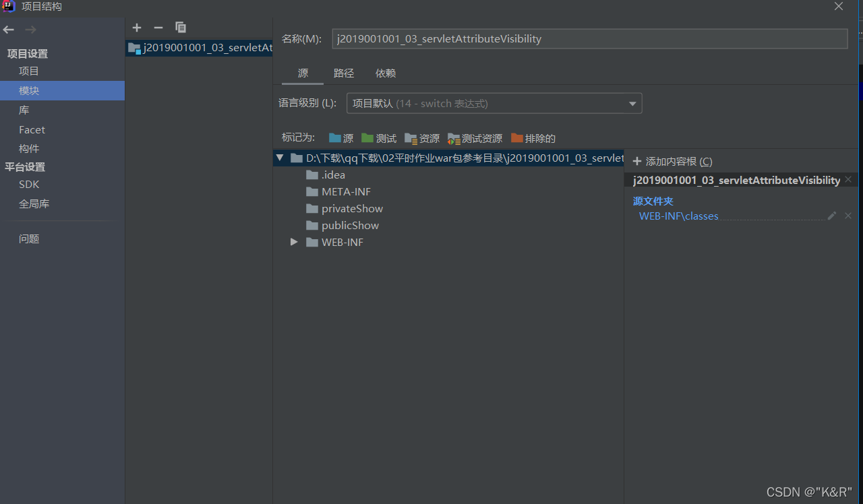Mark folder as 源 (sources)
The image size is (863, 504).
pyautogui.click(x=341, y=138)
